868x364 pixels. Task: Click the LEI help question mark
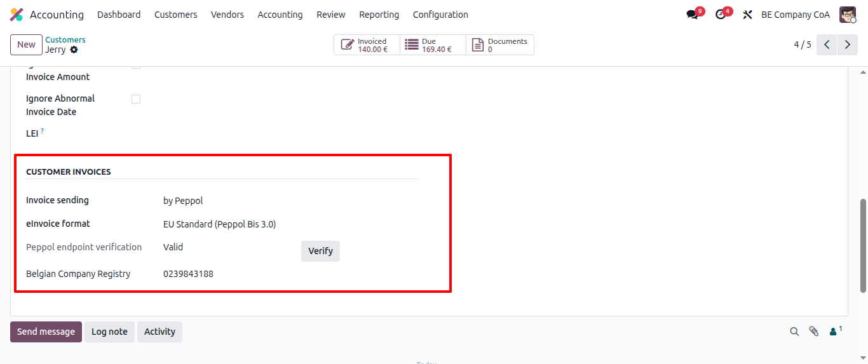pos(43,131)
